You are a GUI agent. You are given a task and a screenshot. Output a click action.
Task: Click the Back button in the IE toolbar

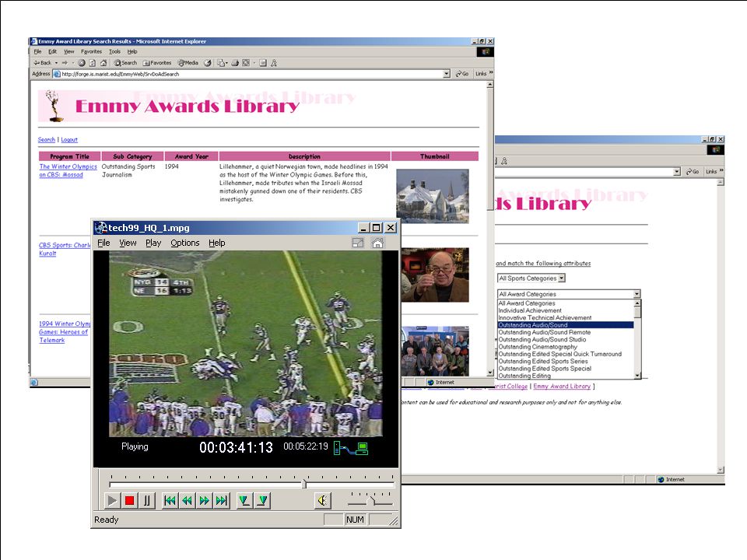pyautogui.click(x=43, y=63)
